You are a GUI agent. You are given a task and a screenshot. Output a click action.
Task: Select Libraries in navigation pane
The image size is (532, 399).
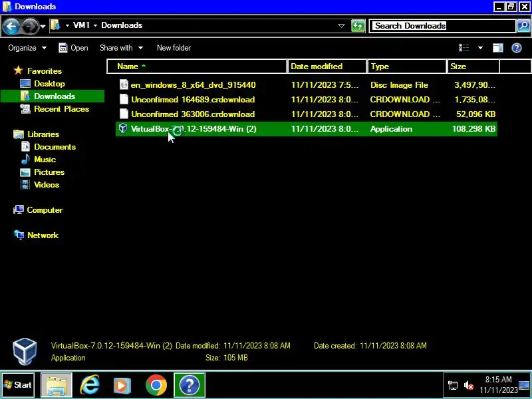click(43, 134)
